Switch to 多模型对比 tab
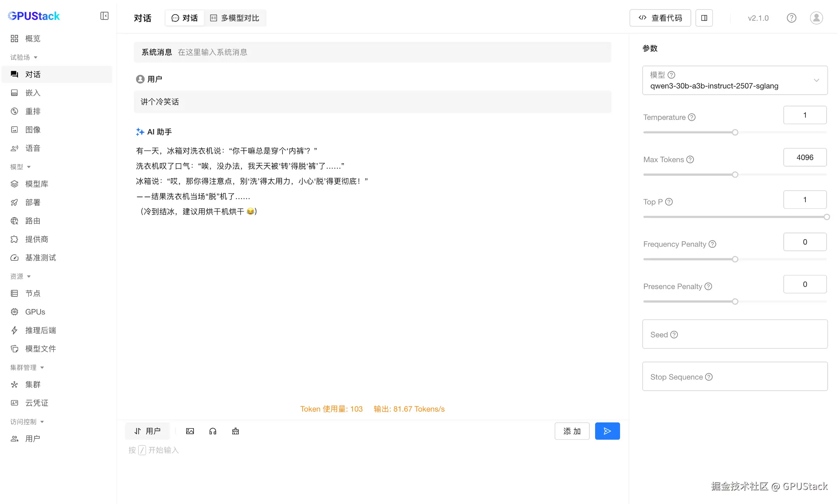Screen dimensions: 840x504 click(x=235, y=18)
